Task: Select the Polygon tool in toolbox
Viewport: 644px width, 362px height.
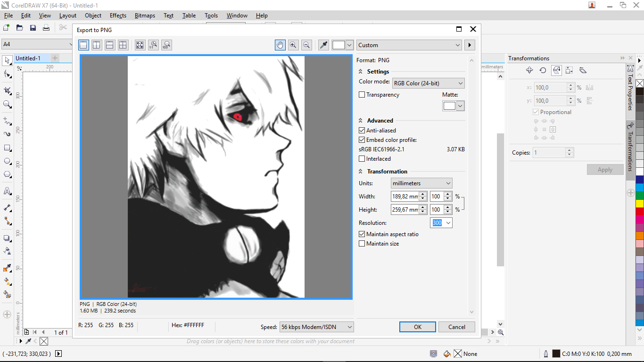Action: tap(7, 174)
